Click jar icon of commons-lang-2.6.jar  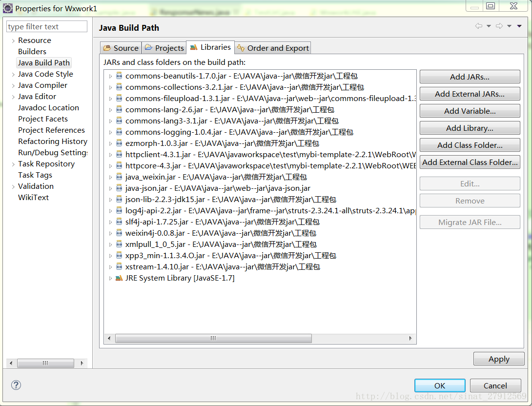119,109
